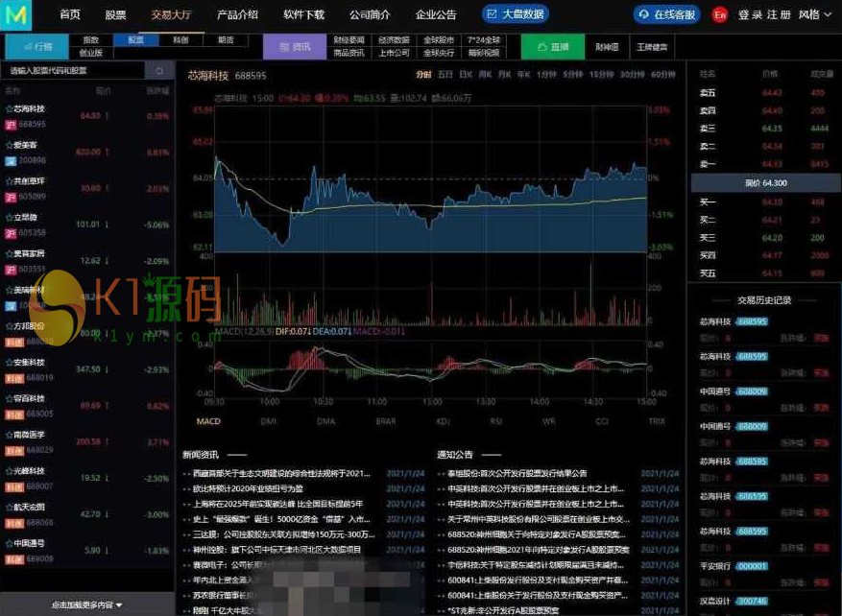
Task: Click the green 直播 button
Action: point(553,47)
